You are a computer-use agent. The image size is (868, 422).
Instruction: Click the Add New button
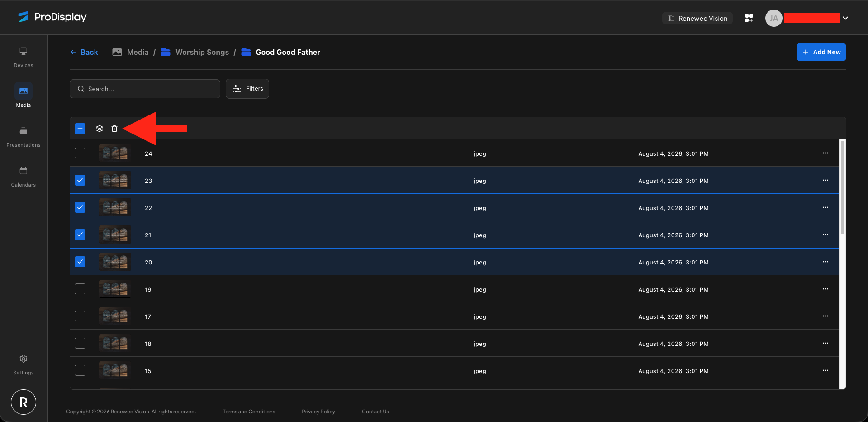(821, 52)
